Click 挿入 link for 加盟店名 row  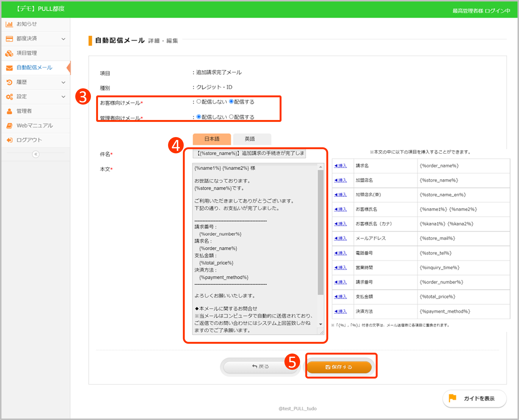click(341, 180)
